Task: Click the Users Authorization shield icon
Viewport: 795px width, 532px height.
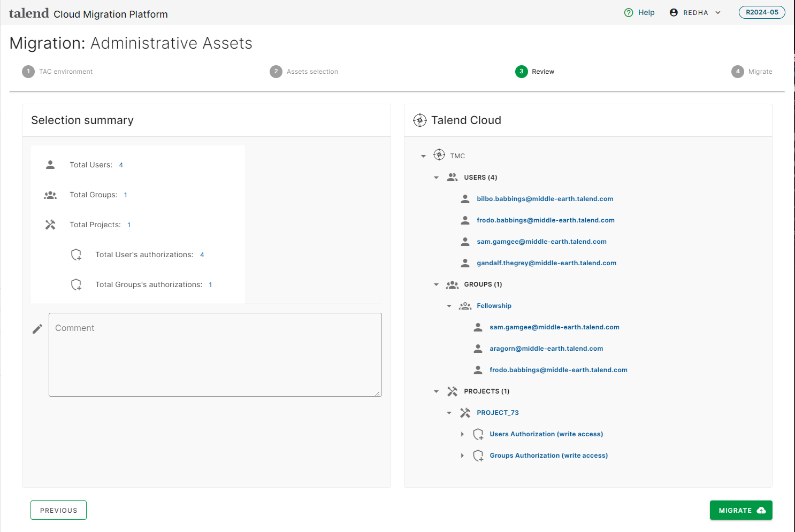Action: click(478, 434)
